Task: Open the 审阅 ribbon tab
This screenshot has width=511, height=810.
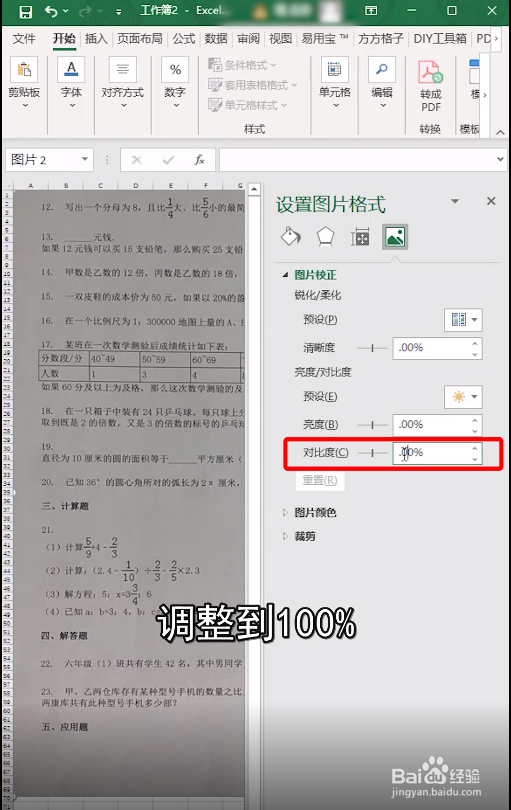Action: tap(249, 39)
